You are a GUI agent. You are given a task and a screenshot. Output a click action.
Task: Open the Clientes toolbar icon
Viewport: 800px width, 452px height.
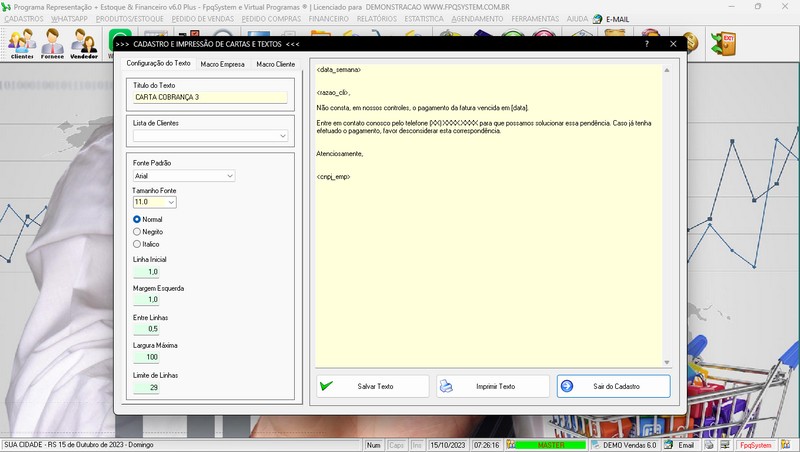(x=22, y=44)
